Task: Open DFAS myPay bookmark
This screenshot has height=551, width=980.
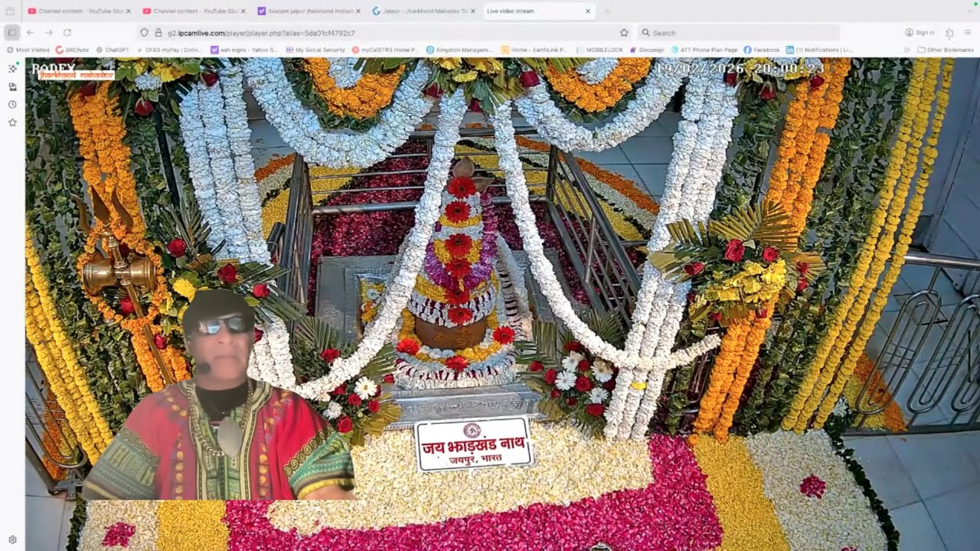Action: [x=168, y=50]
